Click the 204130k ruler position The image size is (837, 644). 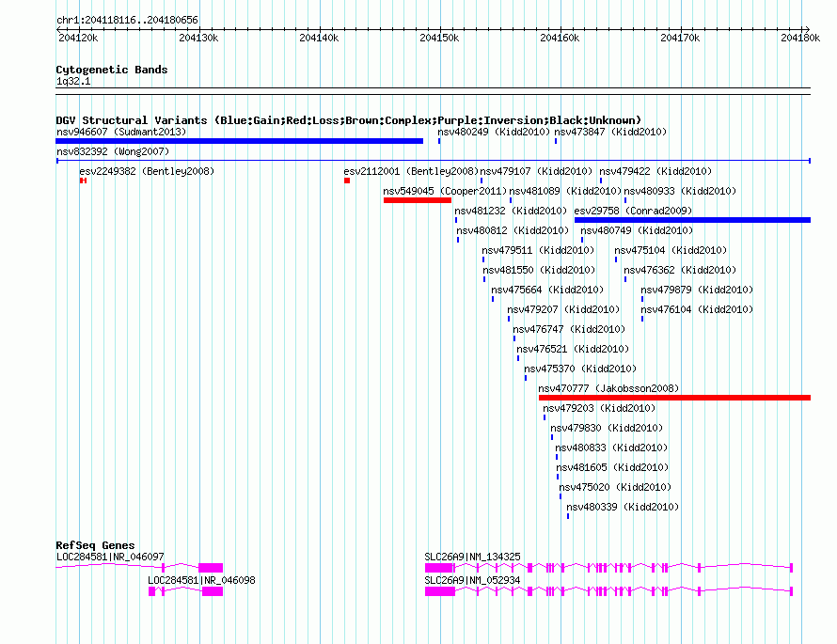pos(198,38)
